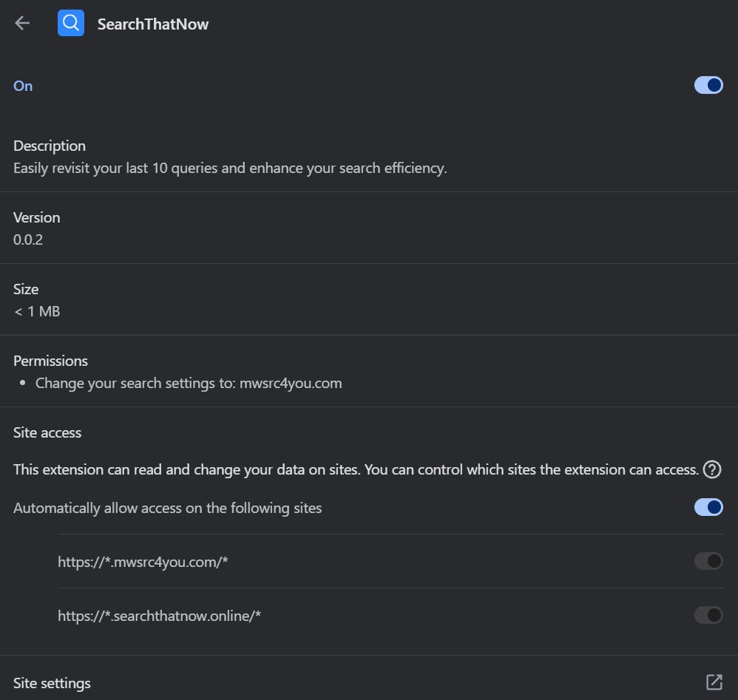Toggle access for mwsrc4you.com site
This screenshot has width=738, height=700.
click(708, 562)
